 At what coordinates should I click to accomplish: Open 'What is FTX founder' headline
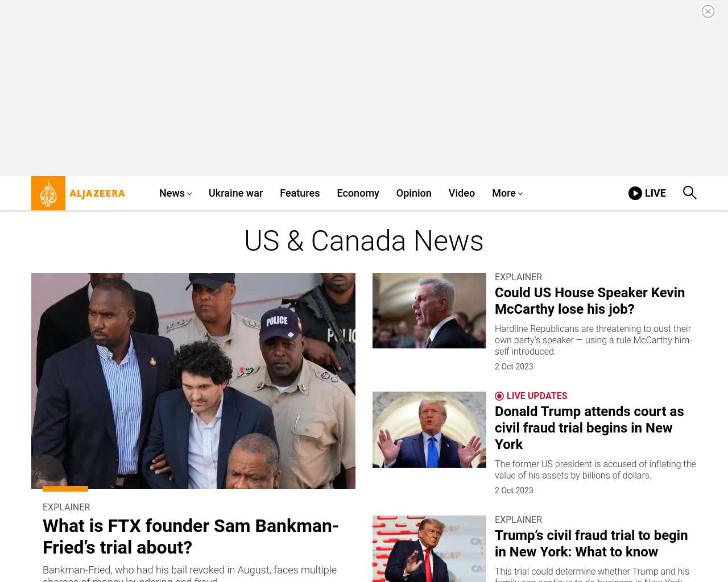[191, 537]
